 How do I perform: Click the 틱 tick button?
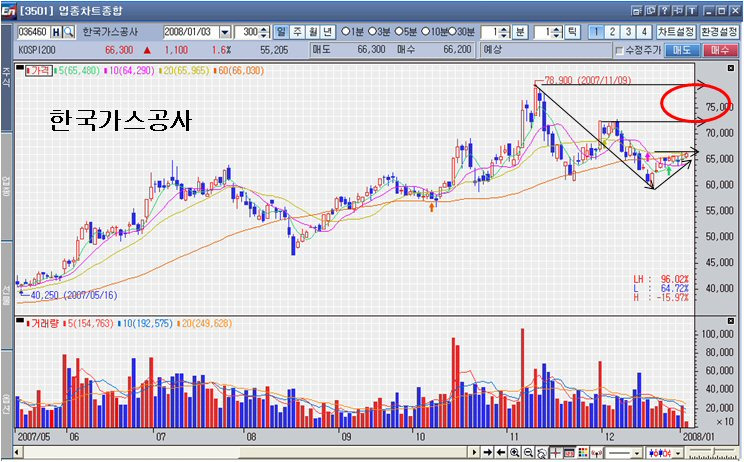point(573,32)
